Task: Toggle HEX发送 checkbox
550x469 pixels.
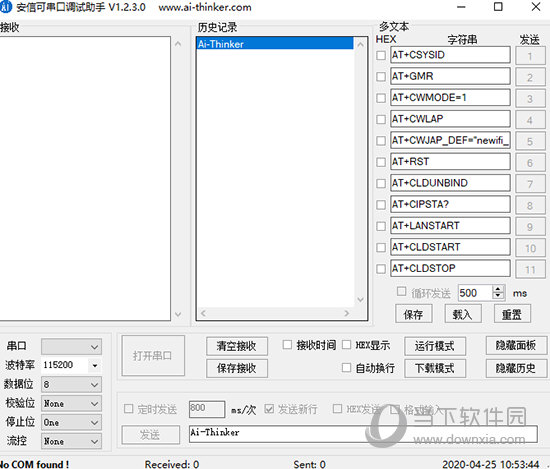Action: [x=337, y=409]
